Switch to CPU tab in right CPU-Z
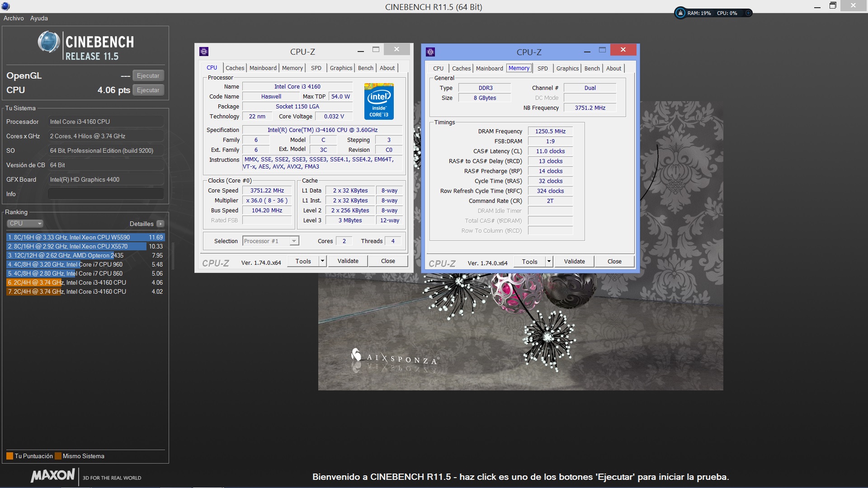Viewport: 868px width, 488px height. (x=439, y=68)
